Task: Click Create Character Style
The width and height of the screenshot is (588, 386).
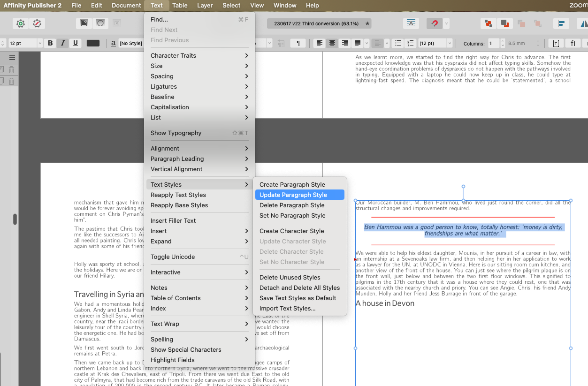Action: click(291, 231)
